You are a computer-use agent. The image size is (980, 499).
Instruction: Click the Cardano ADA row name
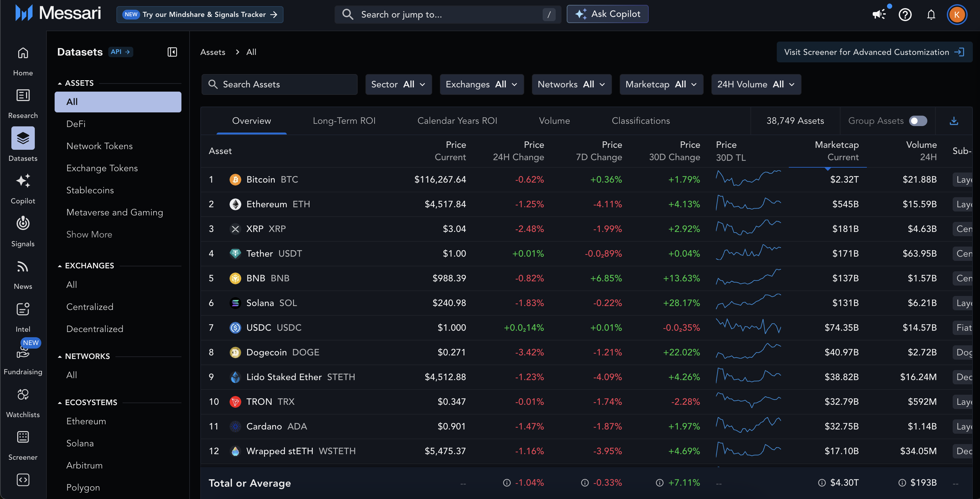tap(277, 427)
